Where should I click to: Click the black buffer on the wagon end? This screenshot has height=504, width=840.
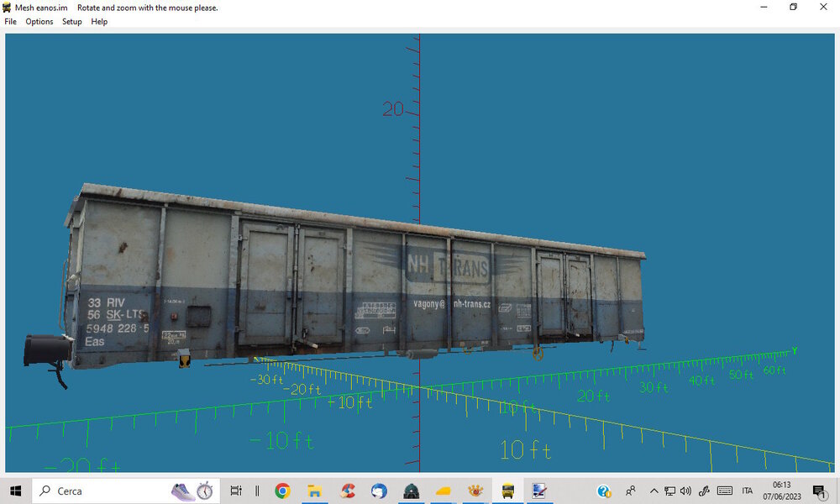tap(47, 350)
